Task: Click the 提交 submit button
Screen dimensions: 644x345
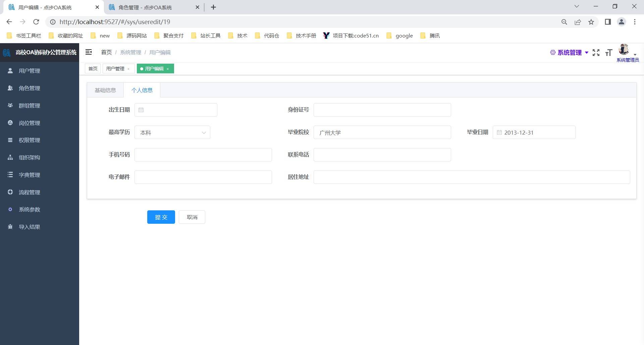Action: [161, 217]
